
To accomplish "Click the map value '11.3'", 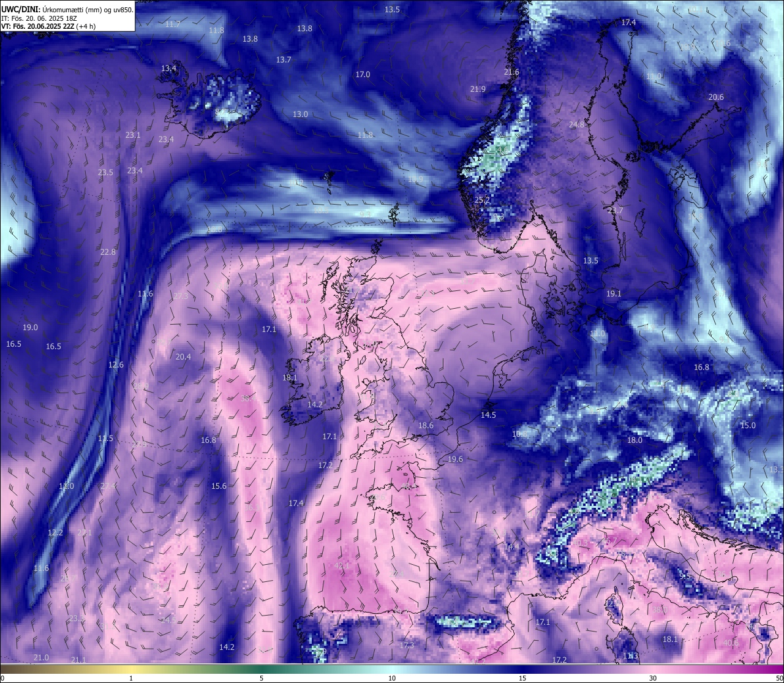I will [x=630, y=656].
